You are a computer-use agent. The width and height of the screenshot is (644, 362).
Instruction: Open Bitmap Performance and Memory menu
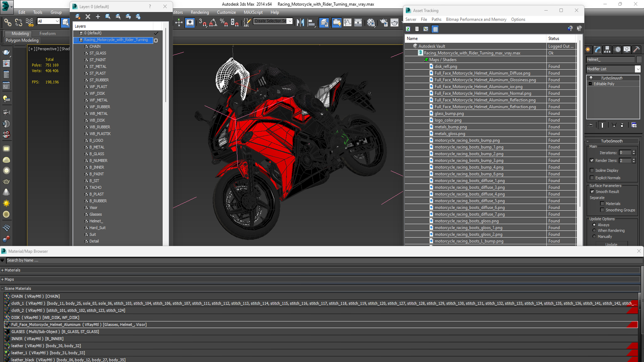coord(476,19)
